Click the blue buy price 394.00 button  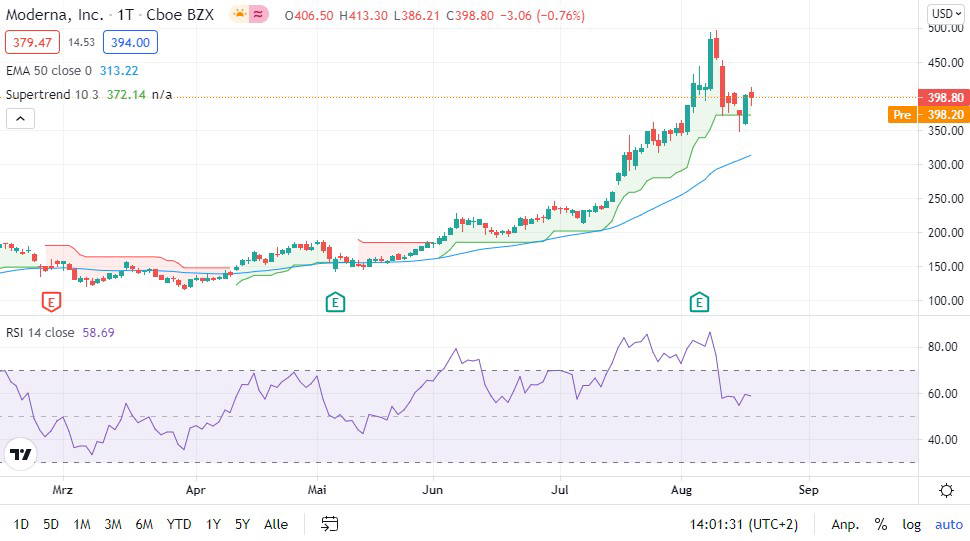131,42
